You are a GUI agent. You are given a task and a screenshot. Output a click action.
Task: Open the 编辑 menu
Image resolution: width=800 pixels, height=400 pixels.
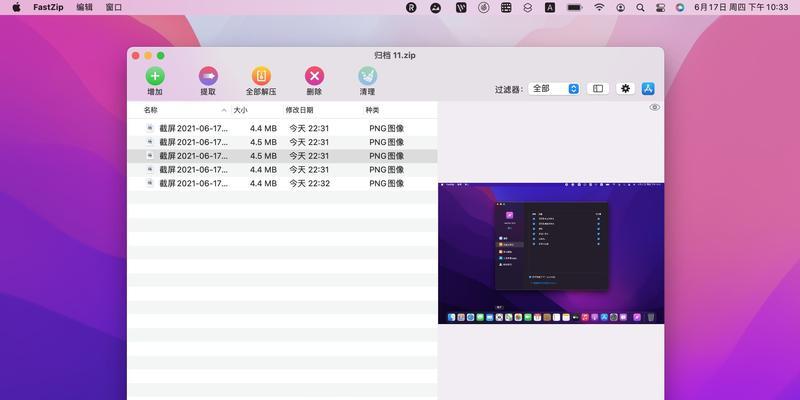point(85,8)
